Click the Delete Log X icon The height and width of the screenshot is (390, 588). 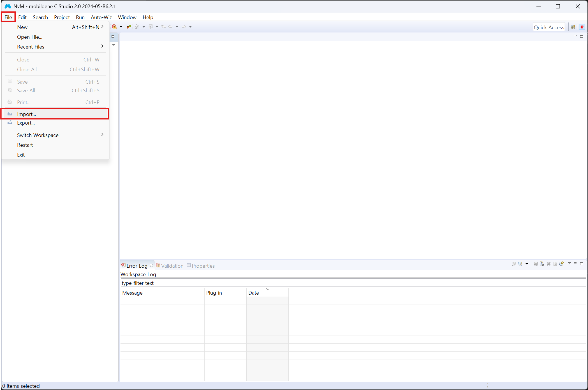click(x=549, y=264)
